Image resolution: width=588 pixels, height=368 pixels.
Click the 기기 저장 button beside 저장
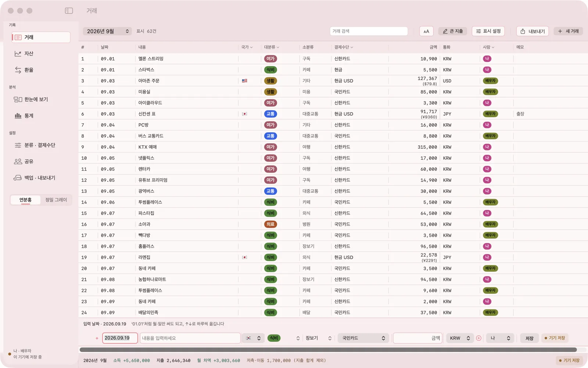coord(555,338)
